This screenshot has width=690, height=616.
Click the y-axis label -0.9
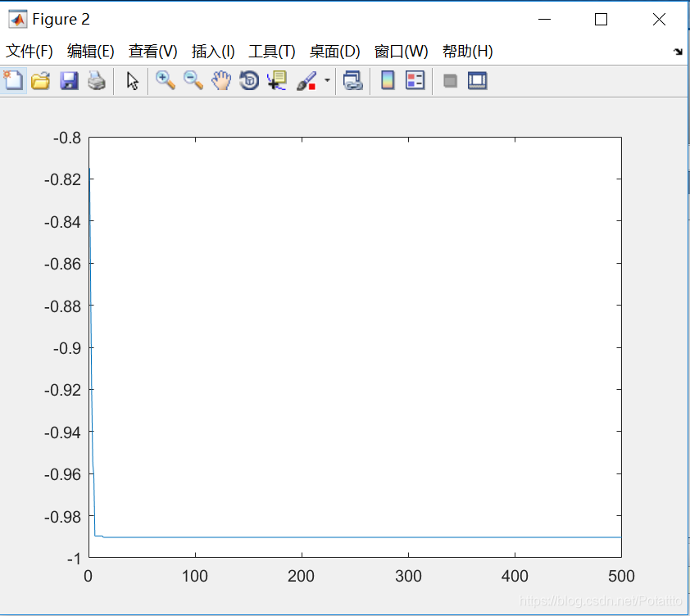point(67,348)
